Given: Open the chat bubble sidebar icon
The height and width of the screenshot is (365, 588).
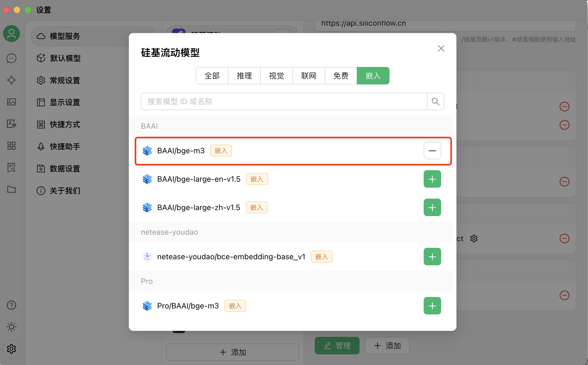Looking at the screenshot, I should click(11, 58).
